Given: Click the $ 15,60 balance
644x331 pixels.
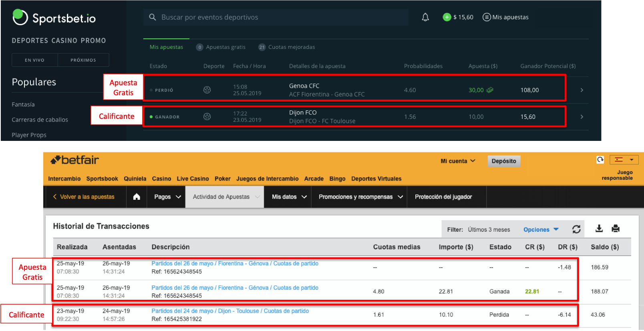Looking at the screenshot, I should point(463,17).
